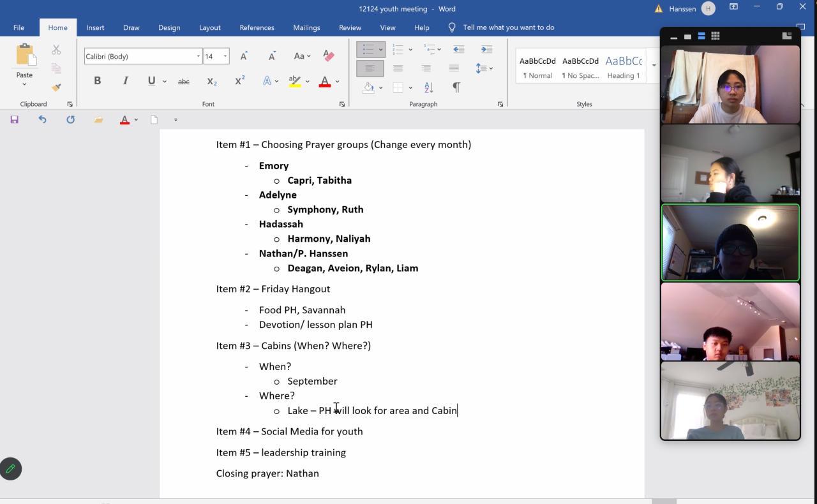Apply paragraph shading with the paint bucket
The image size is (817, 504).
368,87
